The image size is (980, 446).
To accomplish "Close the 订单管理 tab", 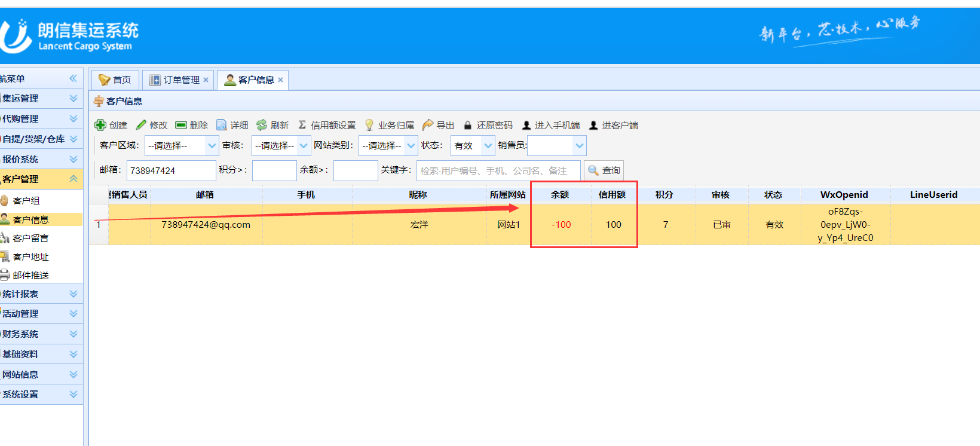I will coord(206,80).
